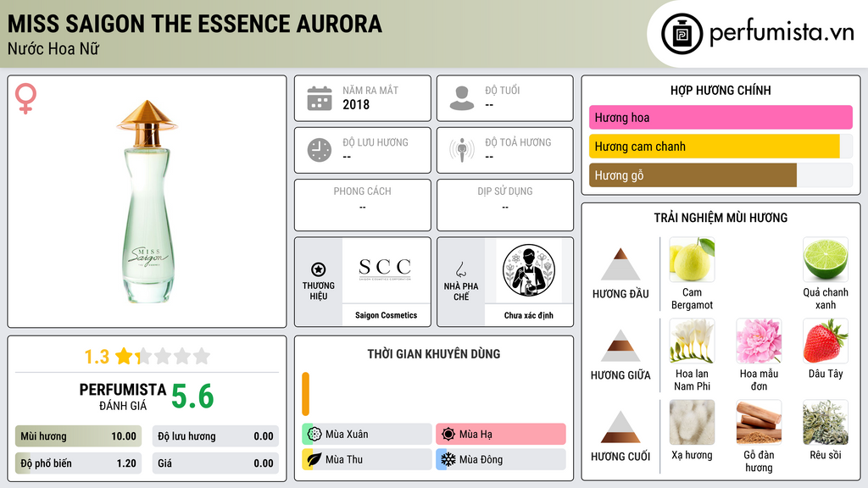Click the last grey rating star
868x488 pixels.
coord(202,356)
